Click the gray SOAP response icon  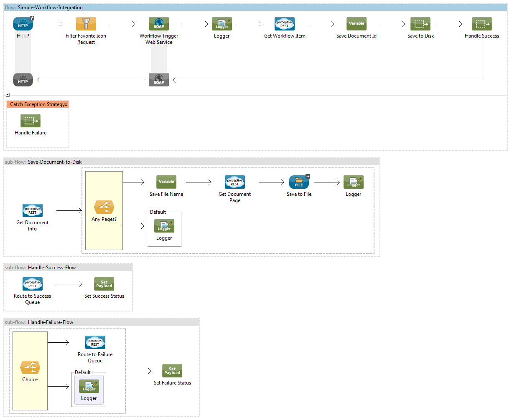159,80
